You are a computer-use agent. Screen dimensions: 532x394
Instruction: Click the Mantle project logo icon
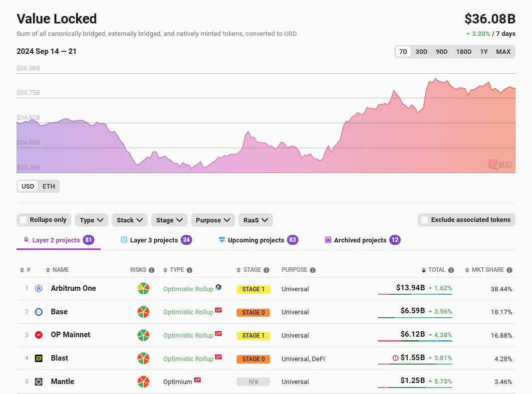tap(39, 382)
